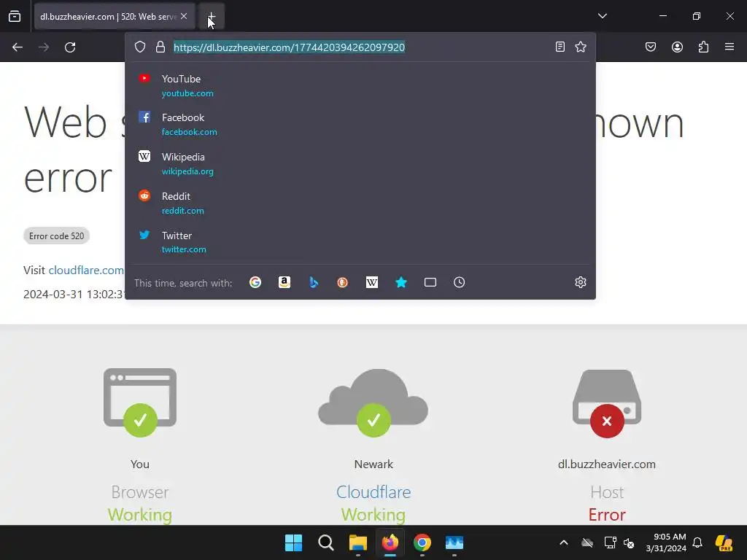
Task: Open File Explorer from taskbar
Action: (357, 542)
